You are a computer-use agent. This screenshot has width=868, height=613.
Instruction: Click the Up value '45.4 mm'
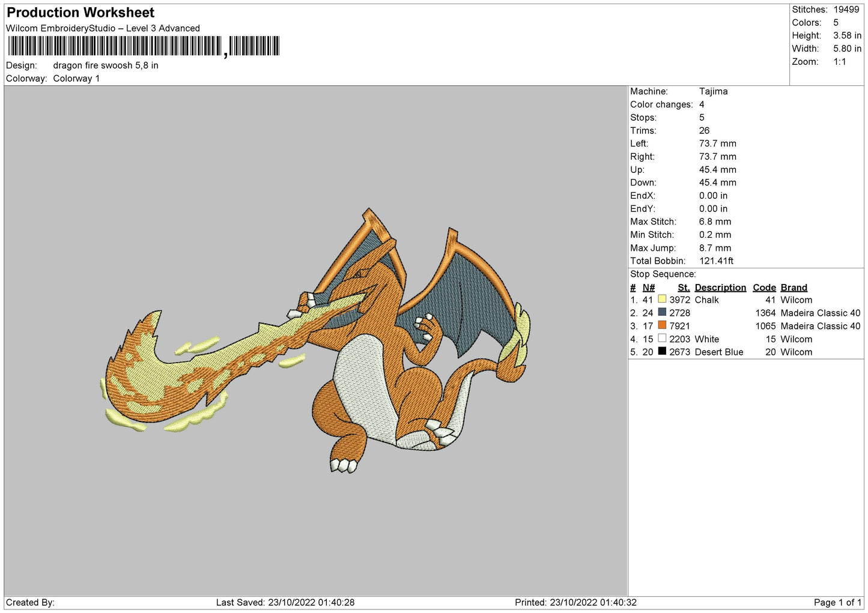coord(717,169)
